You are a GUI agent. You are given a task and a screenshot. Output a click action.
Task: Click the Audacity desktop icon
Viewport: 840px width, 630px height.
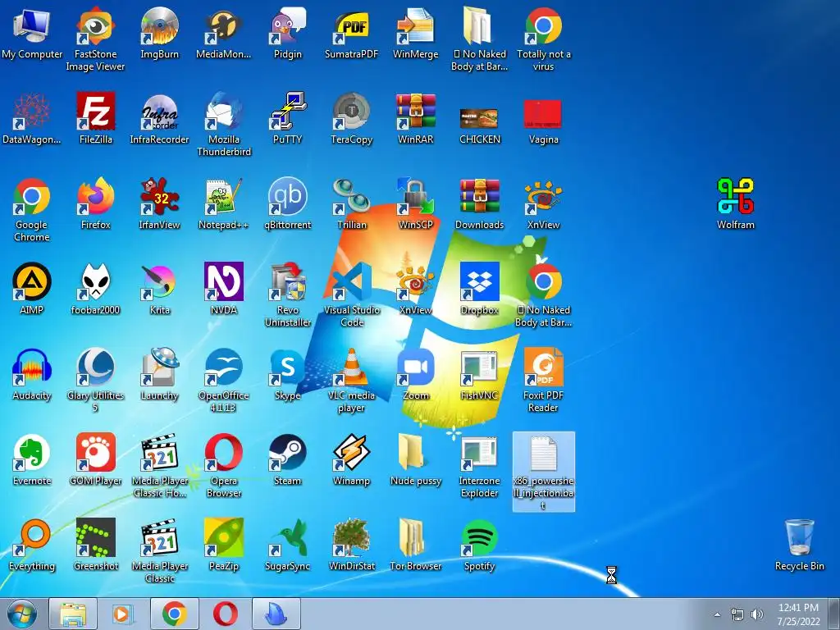(x=32, y=374)
